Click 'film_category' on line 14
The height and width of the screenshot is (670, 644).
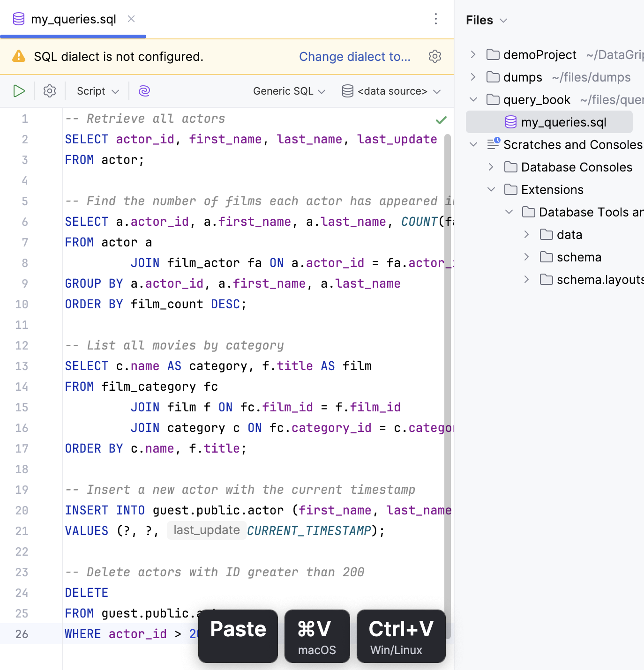tap(149, 387)
